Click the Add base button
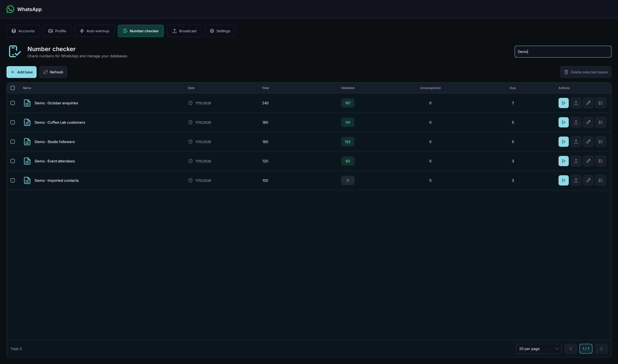The height and width of the screenshot is (364, 618). pyautogui.click(x=22, y=72)
